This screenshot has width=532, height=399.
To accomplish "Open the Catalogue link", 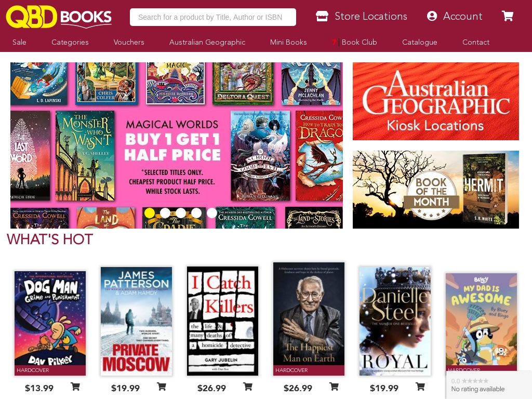I will [x=420, y=42].
